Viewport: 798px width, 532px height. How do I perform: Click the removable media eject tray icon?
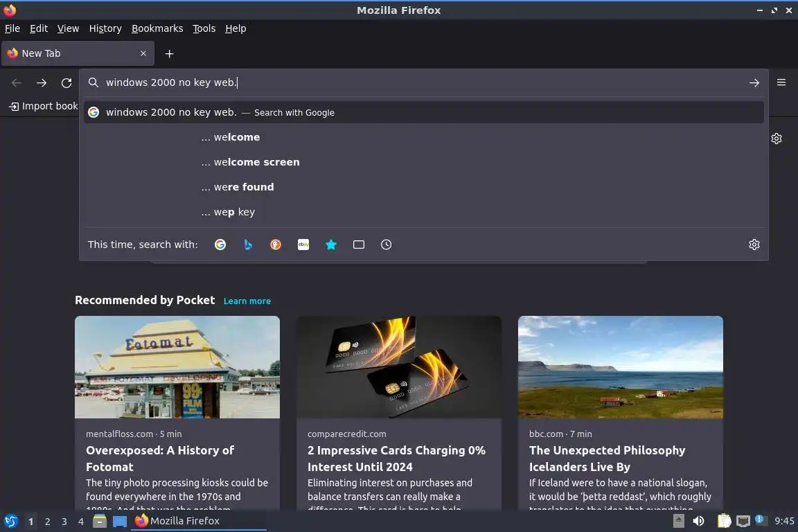tap(678, 521)
